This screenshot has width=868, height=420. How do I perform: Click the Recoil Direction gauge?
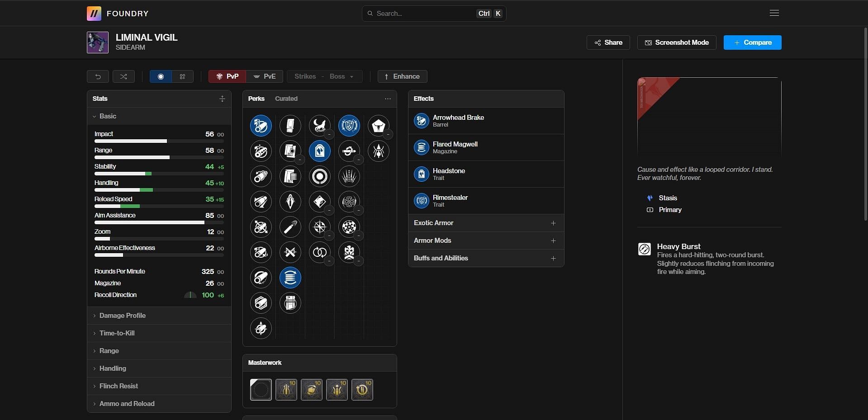(x=190, y=295)
